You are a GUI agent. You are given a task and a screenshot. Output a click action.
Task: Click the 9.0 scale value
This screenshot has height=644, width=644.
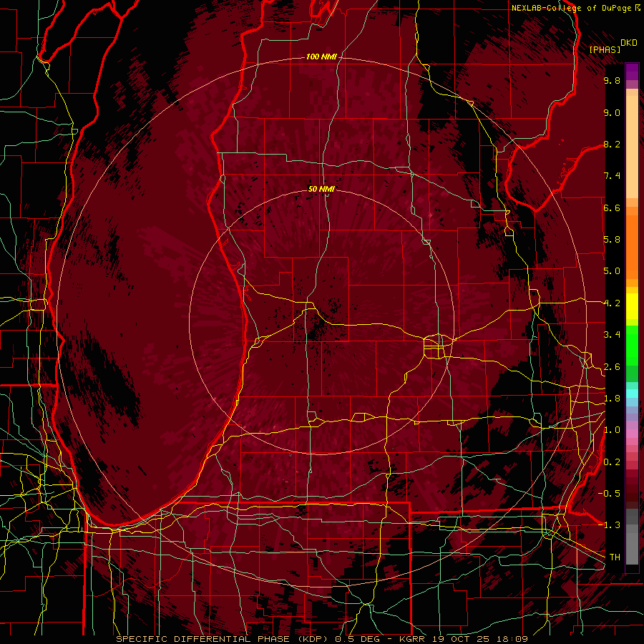612,112
